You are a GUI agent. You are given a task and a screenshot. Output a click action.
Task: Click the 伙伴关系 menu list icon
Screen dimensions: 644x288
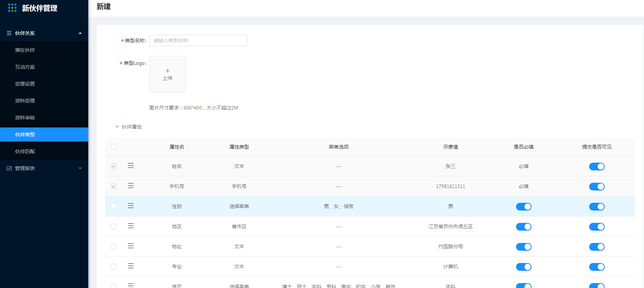point(9,33)
